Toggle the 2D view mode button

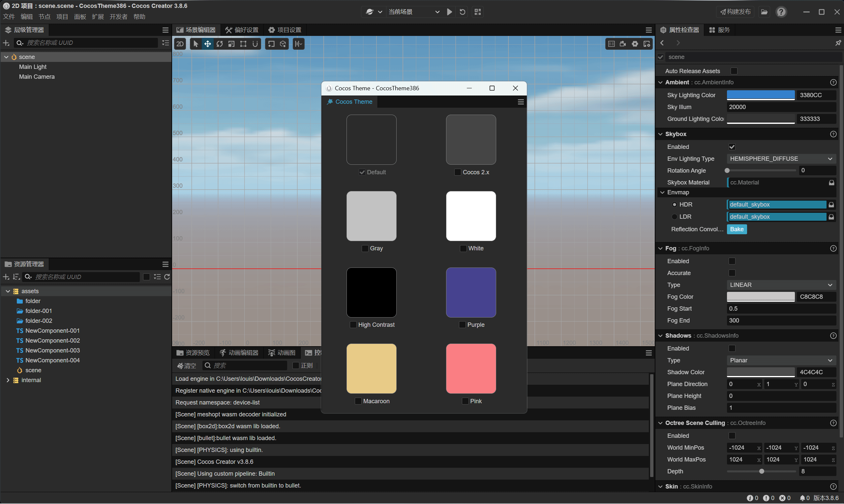tap(180, 44)
